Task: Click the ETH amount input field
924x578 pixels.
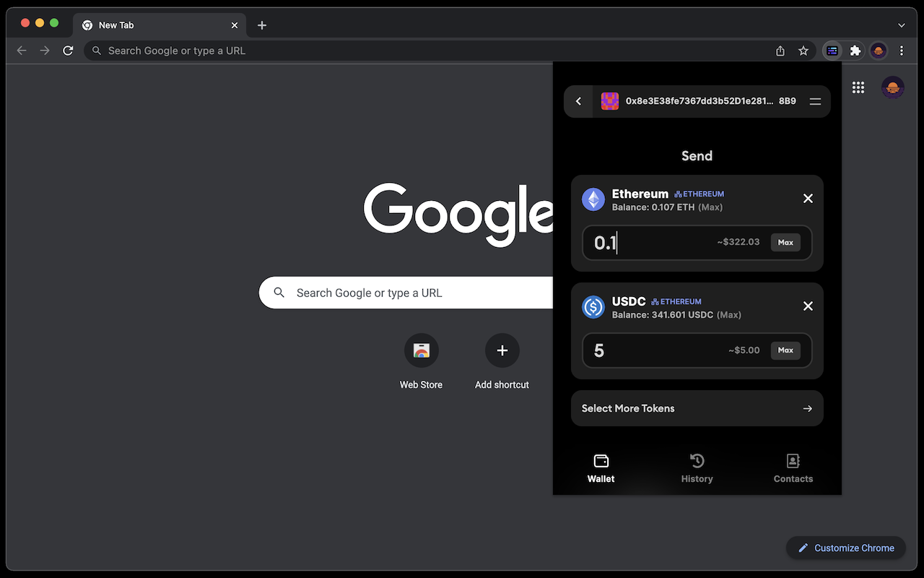Action: tap(650, 243)
